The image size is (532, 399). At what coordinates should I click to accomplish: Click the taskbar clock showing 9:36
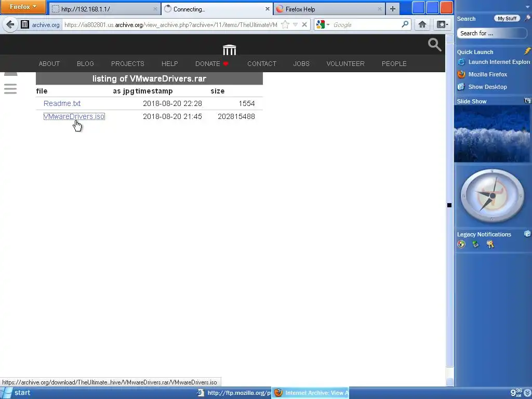[x=516, y=393]
